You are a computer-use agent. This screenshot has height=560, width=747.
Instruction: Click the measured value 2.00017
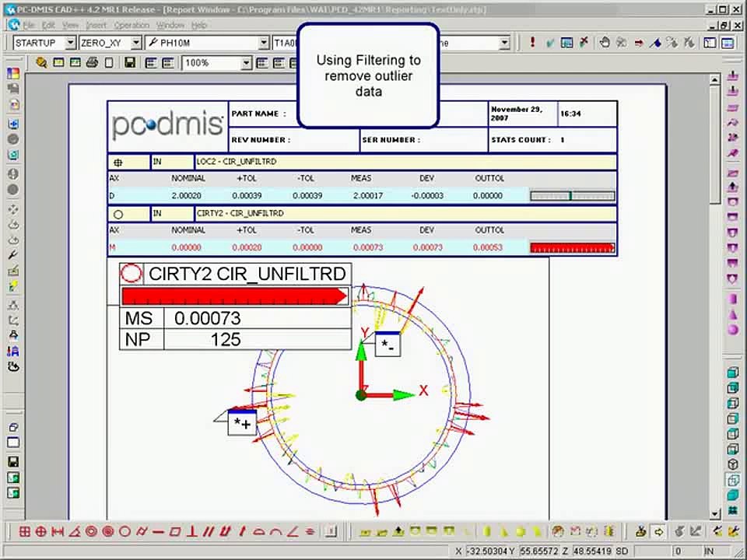[x=368, y=196]
